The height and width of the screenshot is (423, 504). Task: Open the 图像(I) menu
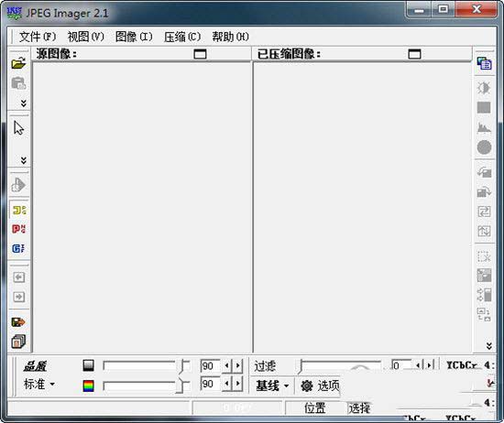134,37
